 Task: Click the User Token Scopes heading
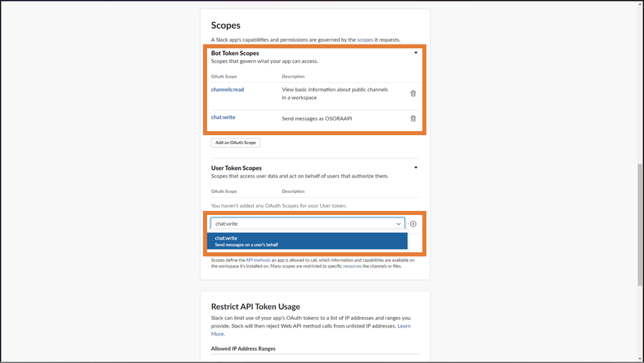pos(236,168)
